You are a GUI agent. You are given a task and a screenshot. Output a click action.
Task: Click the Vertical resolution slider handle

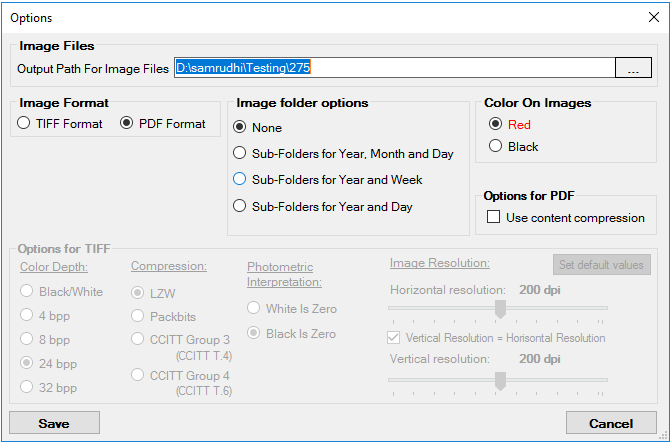point(500,380)
